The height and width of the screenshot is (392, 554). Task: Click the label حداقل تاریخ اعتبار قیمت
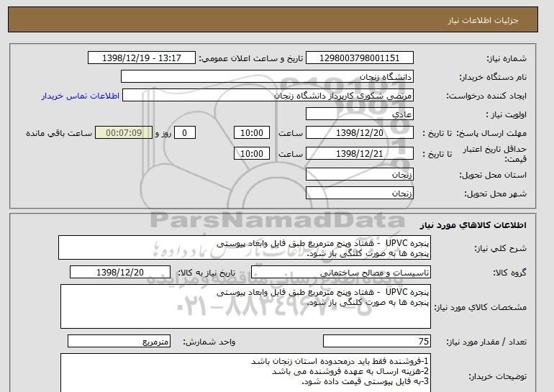point(495,154)
